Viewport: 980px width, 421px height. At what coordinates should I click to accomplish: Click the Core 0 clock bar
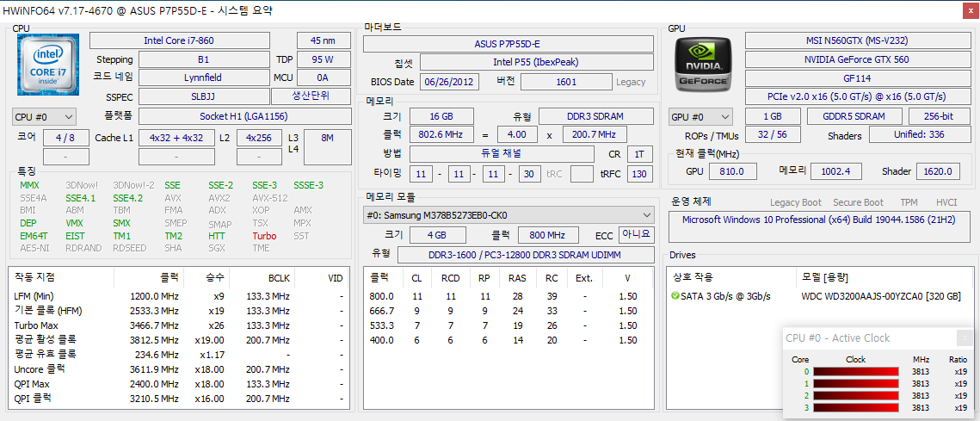tap(855, 372)
